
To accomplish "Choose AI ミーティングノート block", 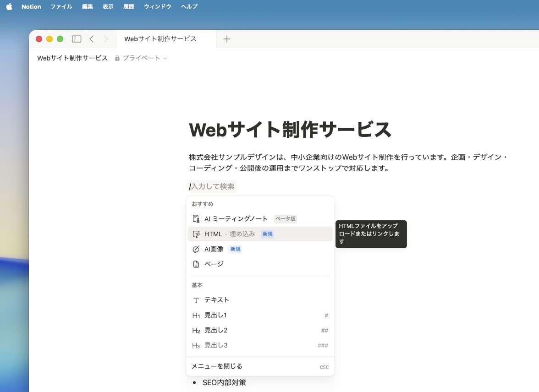I will [260, 219].
